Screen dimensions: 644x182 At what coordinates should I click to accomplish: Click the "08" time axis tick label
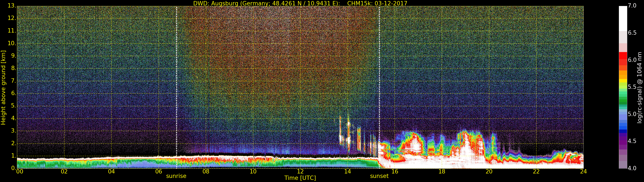click(x=206, y=172)
